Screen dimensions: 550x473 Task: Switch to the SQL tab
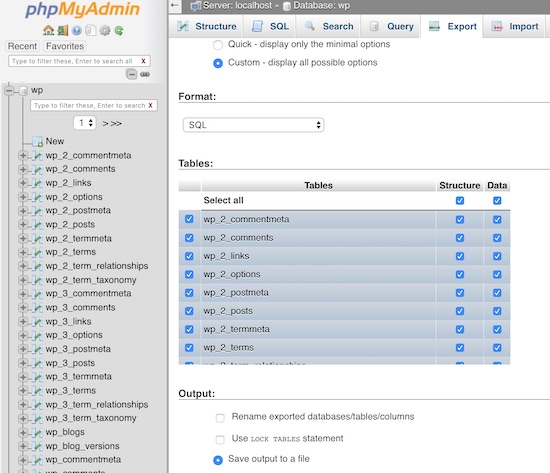(x=270, y=26)
